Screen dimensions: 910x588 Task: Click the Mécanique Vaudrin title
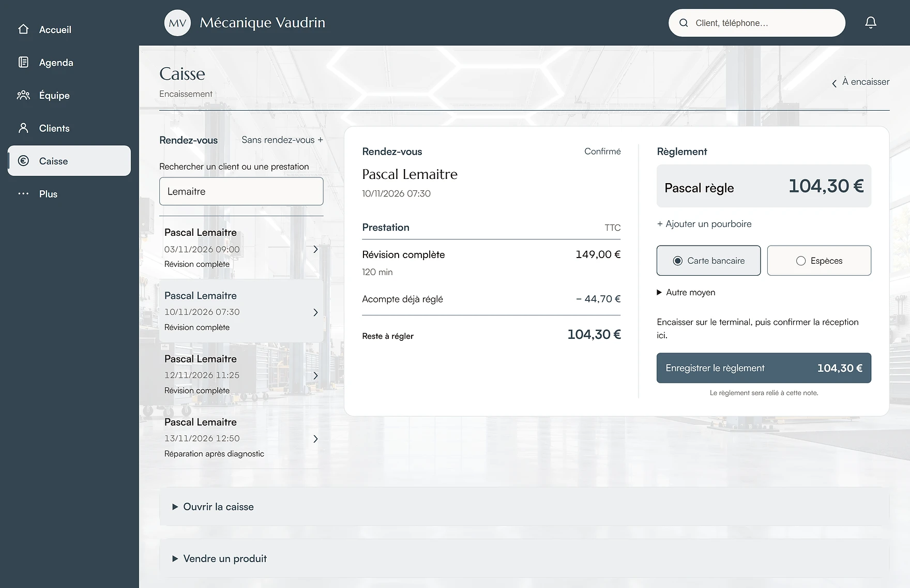tap(263, 23)
